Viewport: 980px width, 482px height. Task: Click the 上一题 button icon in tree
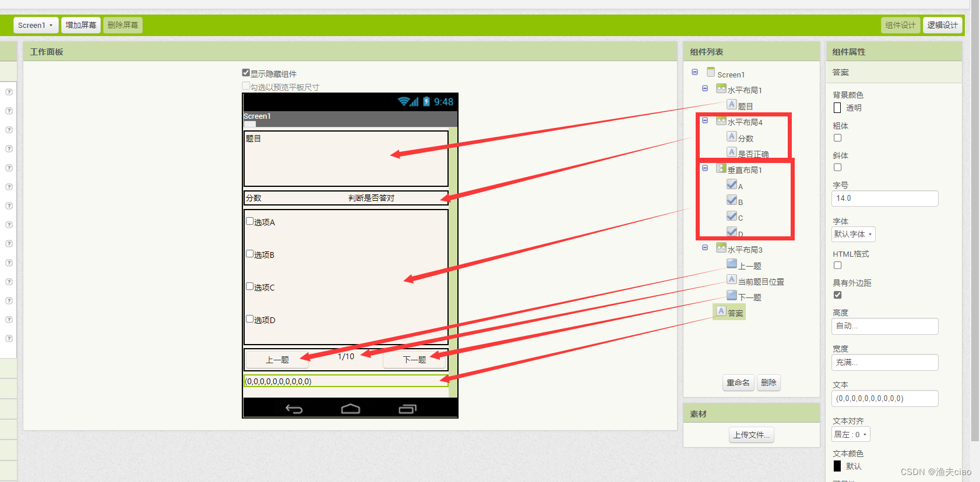(732, 264)
